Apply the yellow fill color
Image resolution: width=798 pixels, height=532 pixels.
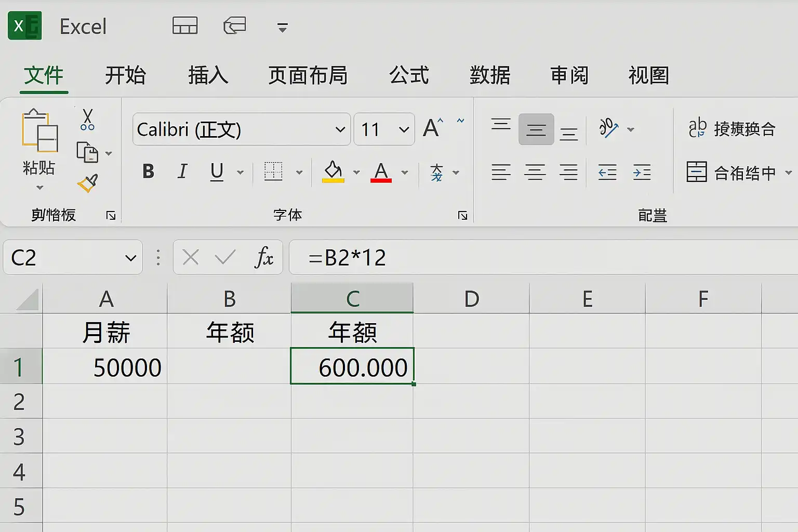[x=333, y=172]
